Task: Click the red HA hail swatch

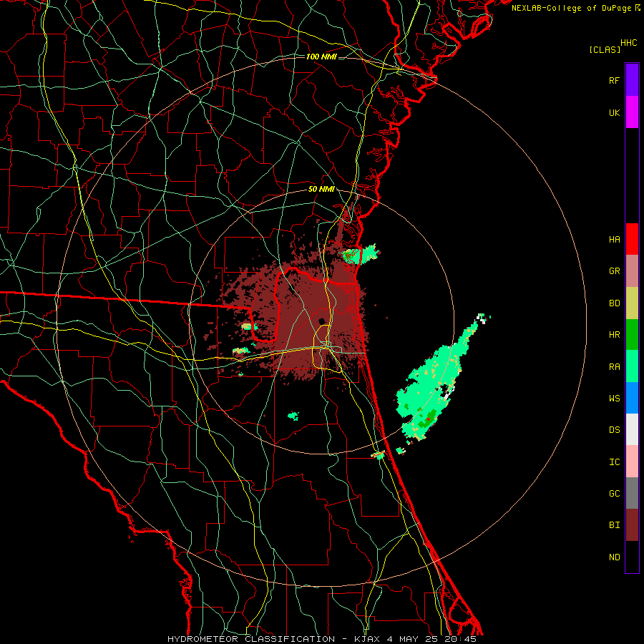Action: coord(632,239)
